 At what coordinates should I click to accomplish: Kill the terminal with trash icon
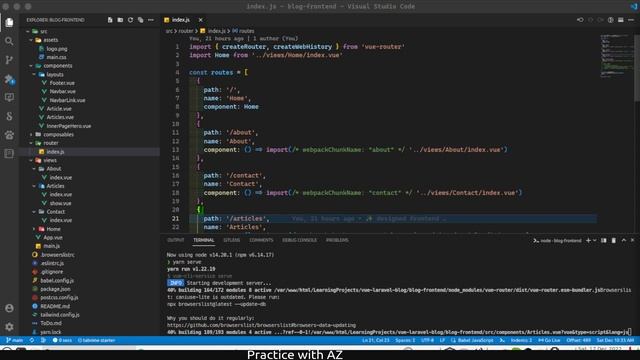click(x=613, y=240)
